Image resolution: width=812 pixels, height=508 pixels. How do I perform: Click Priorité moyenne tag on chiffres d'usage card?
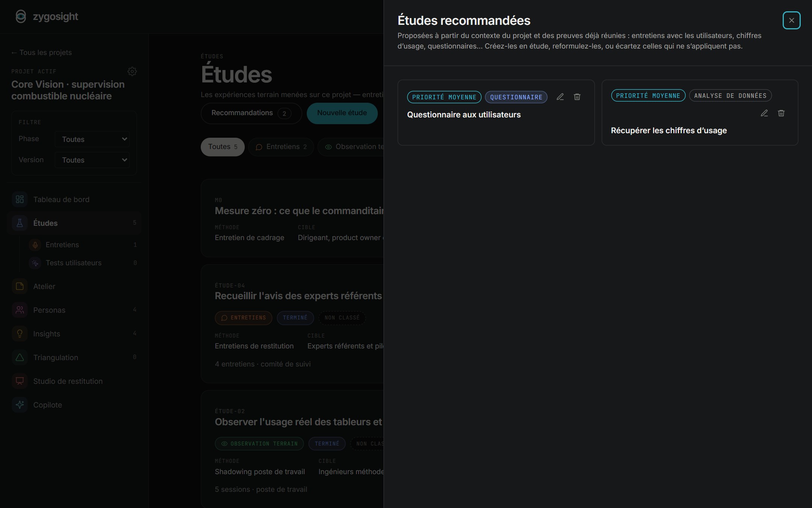coord(648,96)
